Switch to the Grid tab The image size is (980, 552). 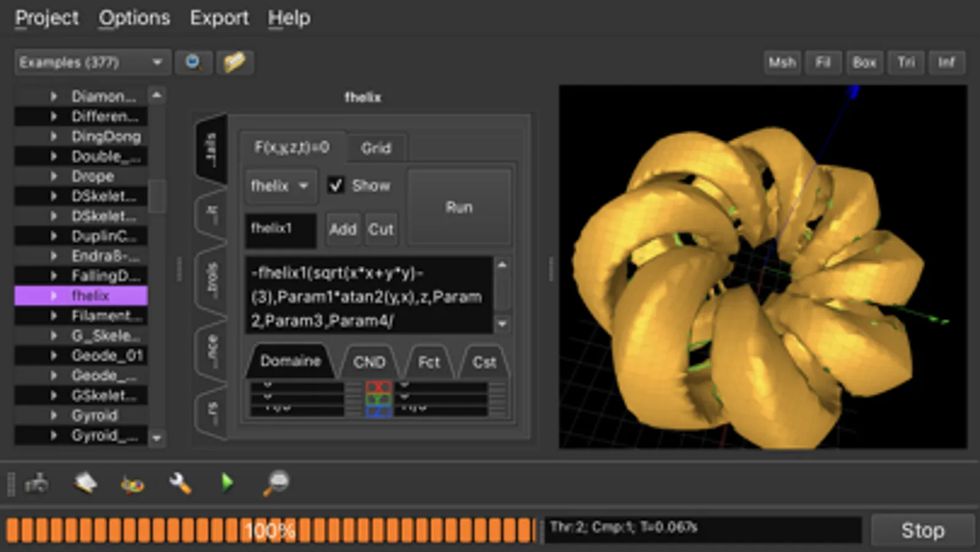tap(376, 148)
